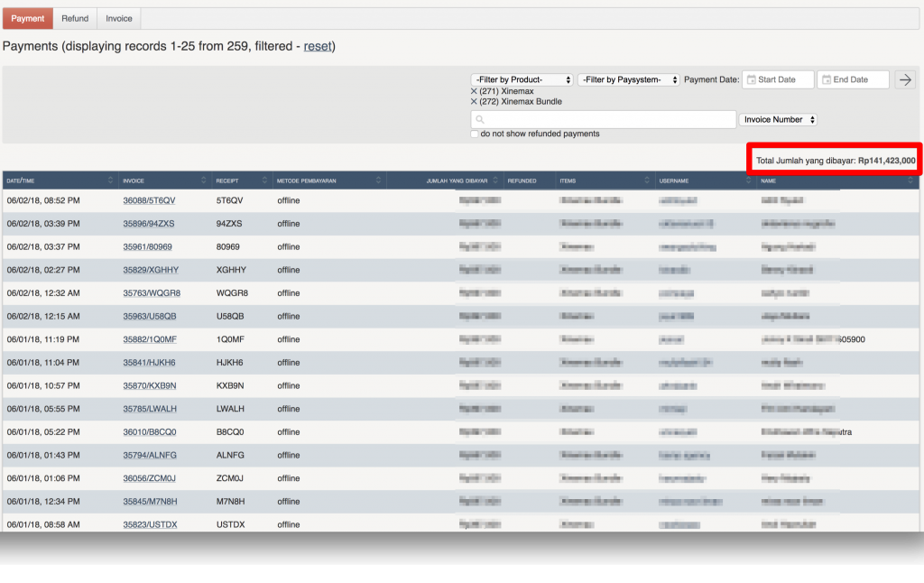Open invoice 35841/HJKH6
The height and width of the screenshot is (583, 924).
click(149, 363)
